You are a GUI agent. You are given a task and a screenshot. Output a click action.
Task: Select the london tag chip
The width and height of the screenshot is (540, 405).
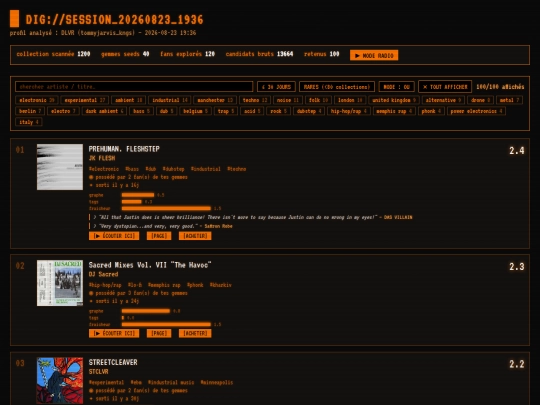350,100
